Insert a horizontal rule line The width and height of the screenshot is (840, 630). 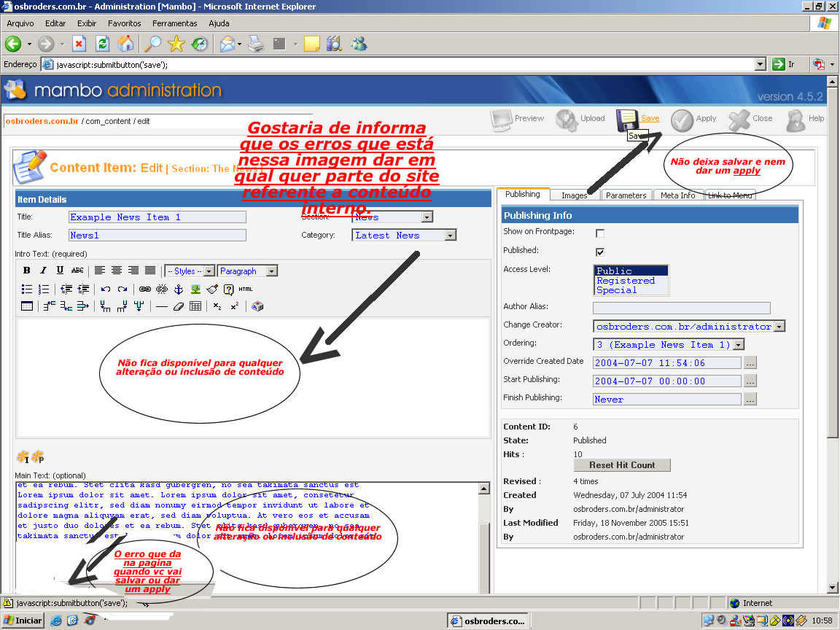(x=162, y=306)
